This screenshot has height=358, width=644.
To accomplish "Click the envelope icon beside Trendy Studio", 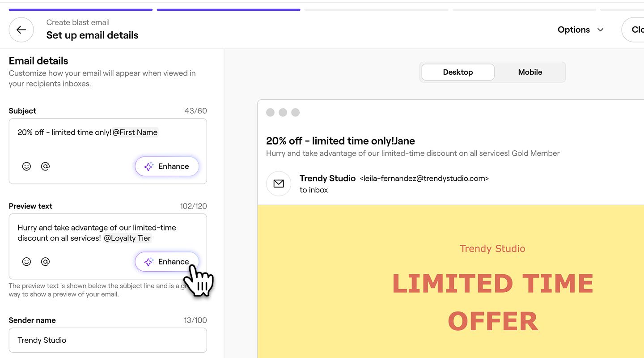I will point(279,183).
